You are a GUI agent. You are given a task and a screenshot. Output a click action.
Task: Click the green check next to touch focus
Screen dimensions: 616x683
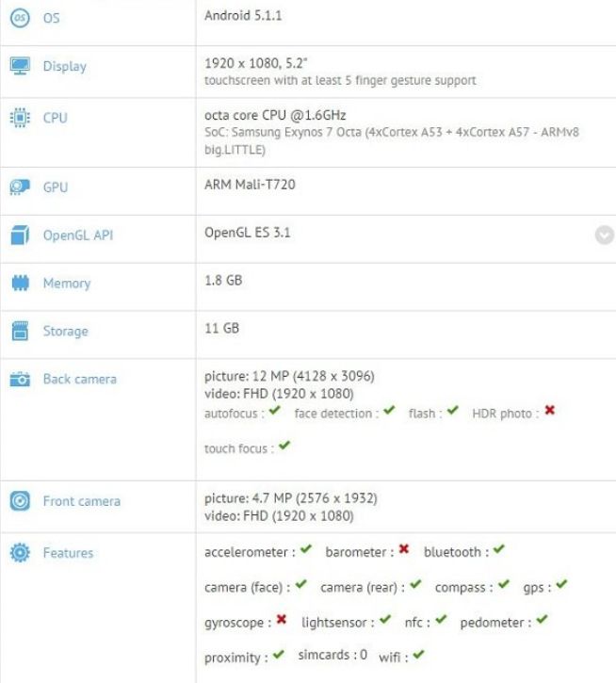[284, 447]
